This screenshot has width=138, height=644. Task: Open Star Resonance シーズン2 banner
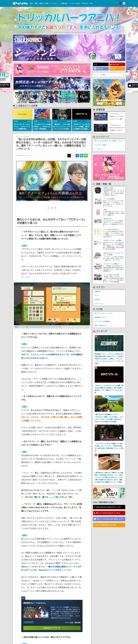tap(69, 48)
